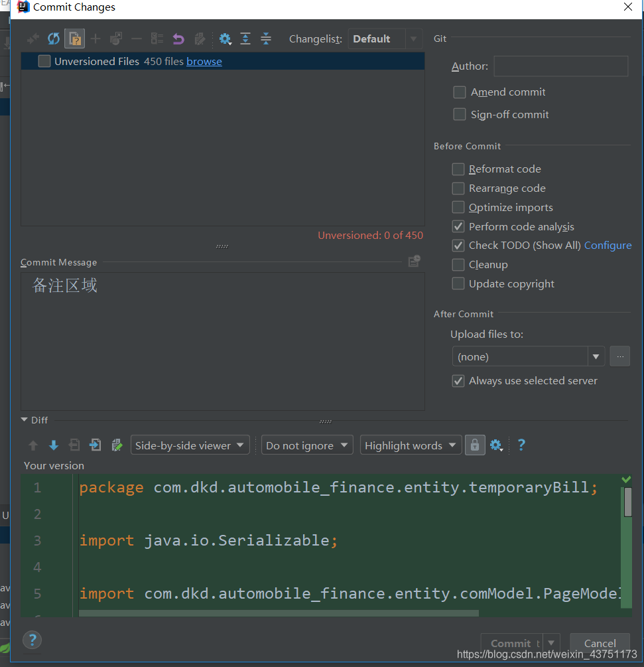
Task: Open the Highlight words dropdown
Action: (411, 445)
